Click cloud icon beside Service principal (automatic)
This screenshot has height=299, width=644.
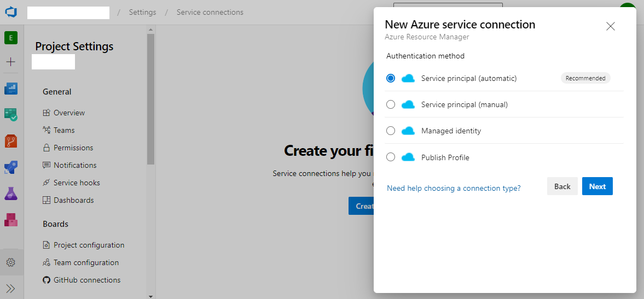coord(408,78)
